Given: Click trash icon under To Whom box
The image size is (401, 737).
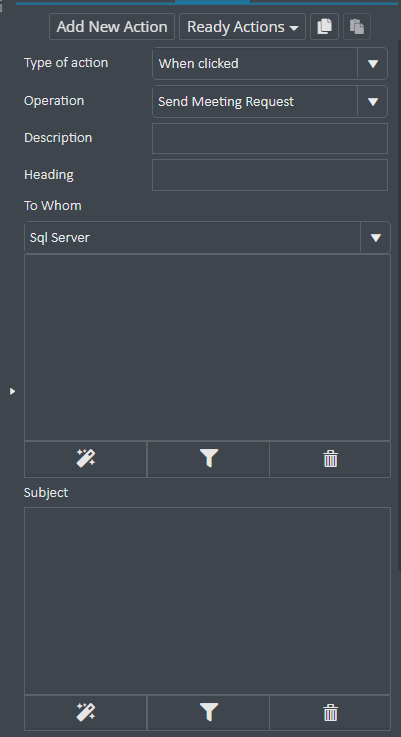Looking at the screenshot, I should pos(330,459).
